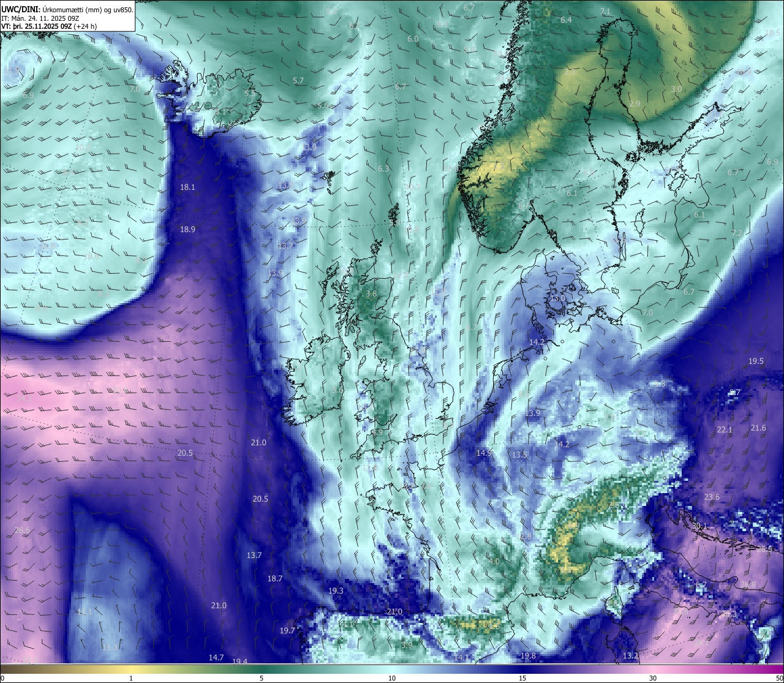Click the '0' label on the color scale
This screenshot has height=683, width=784.
tap(2, 678)
